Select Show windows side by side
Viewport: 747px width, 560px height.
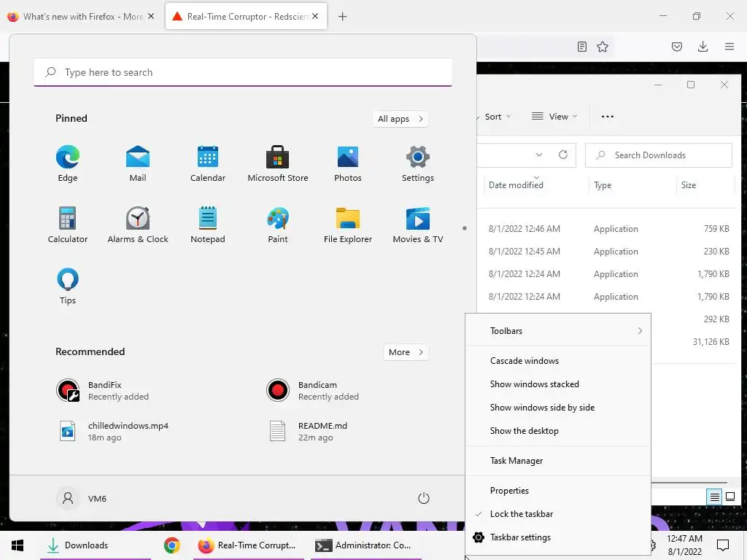click(x=558, y=408)
